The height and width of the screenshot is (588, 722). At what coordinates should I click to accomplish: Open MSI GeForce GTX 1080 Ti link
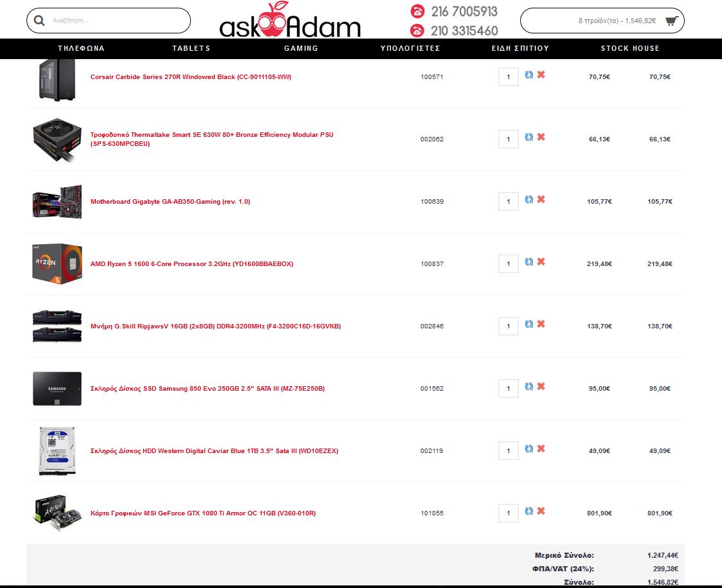(203, 513)
